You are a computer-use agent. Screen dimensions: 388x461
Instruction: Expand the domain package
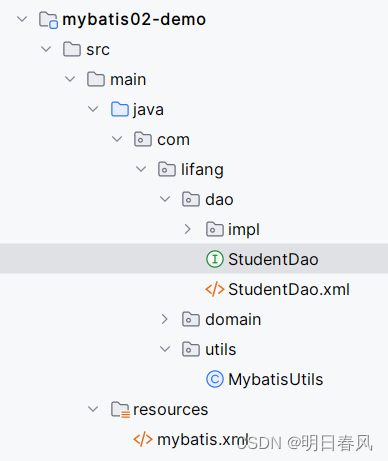click(164, 319)
